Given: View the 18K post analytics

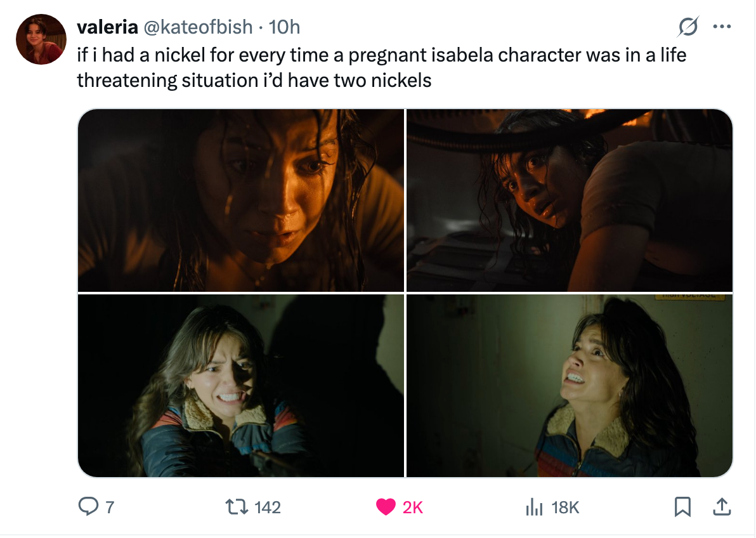Looking at the screenshot, I should tap(535, 506).
